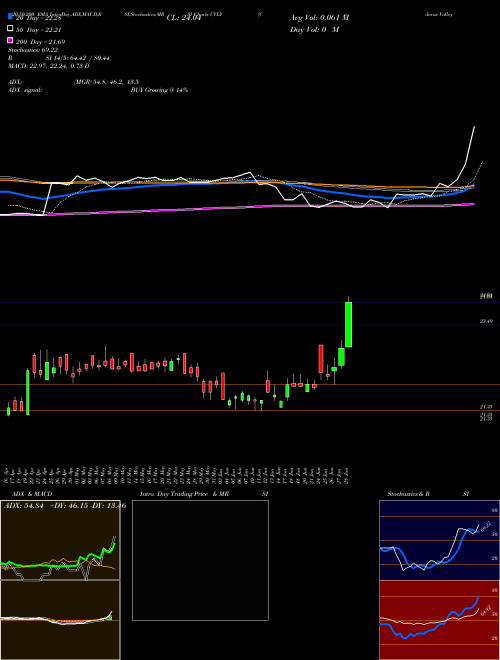Open the empty intraday trading price panel
The image size is (500, 660).
200,560
